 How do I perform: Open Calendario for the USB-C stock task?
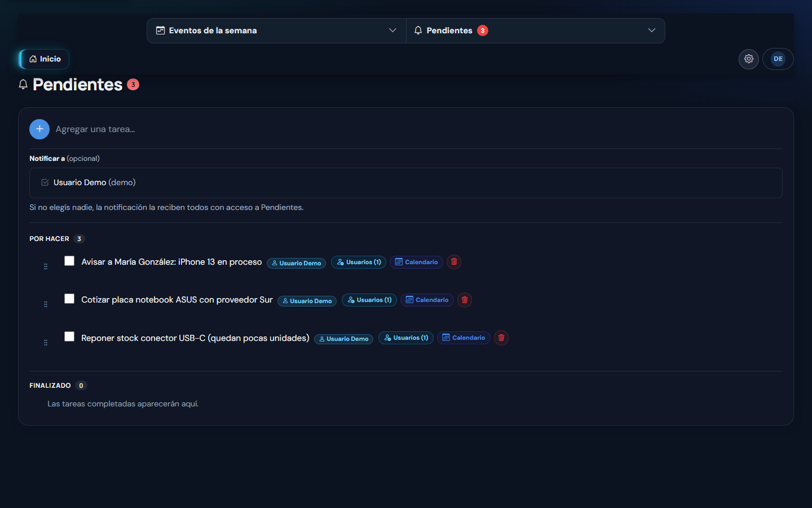[464, 338]
